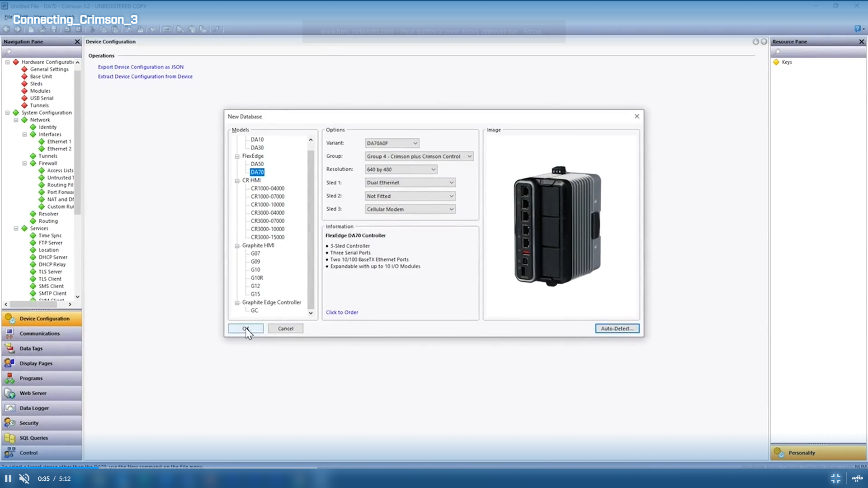
Task: Open Programs category
Action: coord(42,378)
